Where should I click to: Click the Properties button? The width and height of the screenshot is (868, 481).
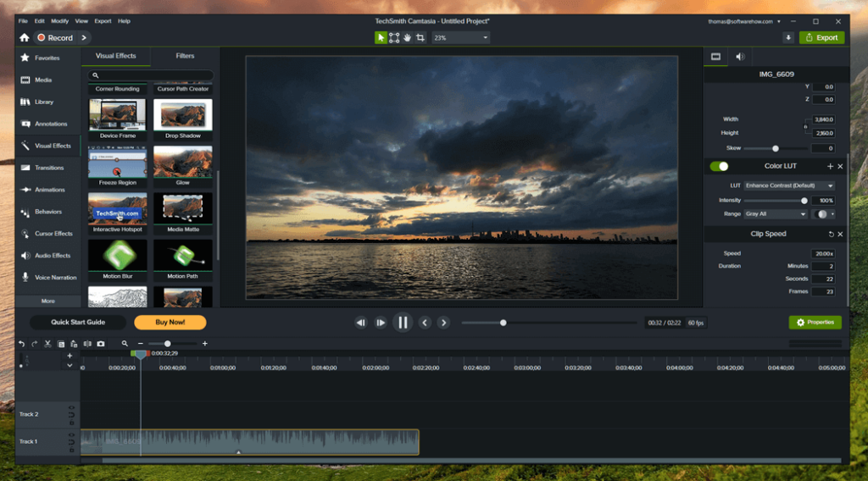point(815,323)
